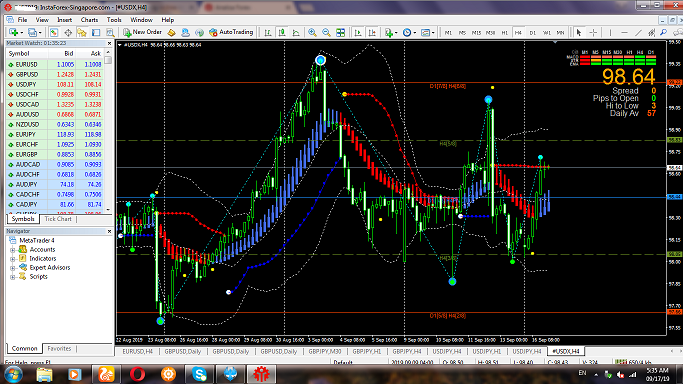Toggle the Market Watch window icon
This screenshot has height=384, width=683.
[x=54, y=32]
